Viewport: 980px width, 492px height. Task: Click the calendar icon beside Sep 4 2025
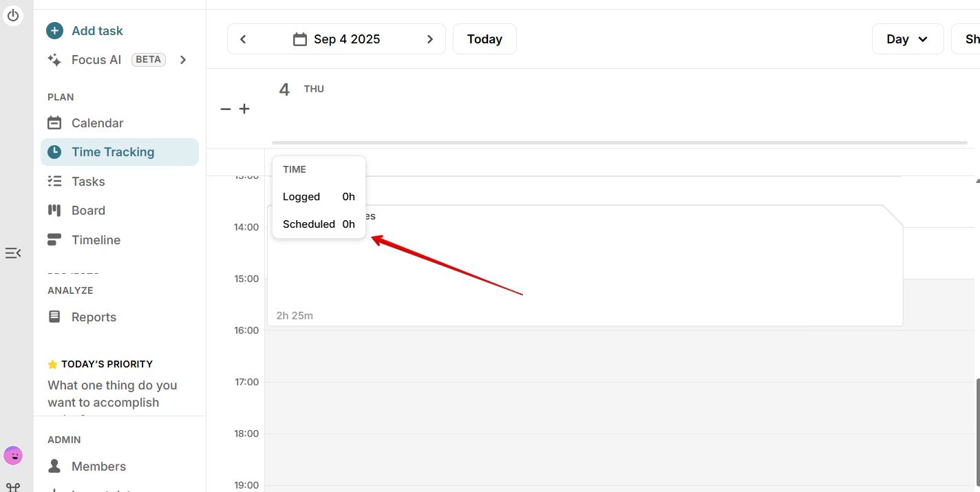tap(300, 39)
